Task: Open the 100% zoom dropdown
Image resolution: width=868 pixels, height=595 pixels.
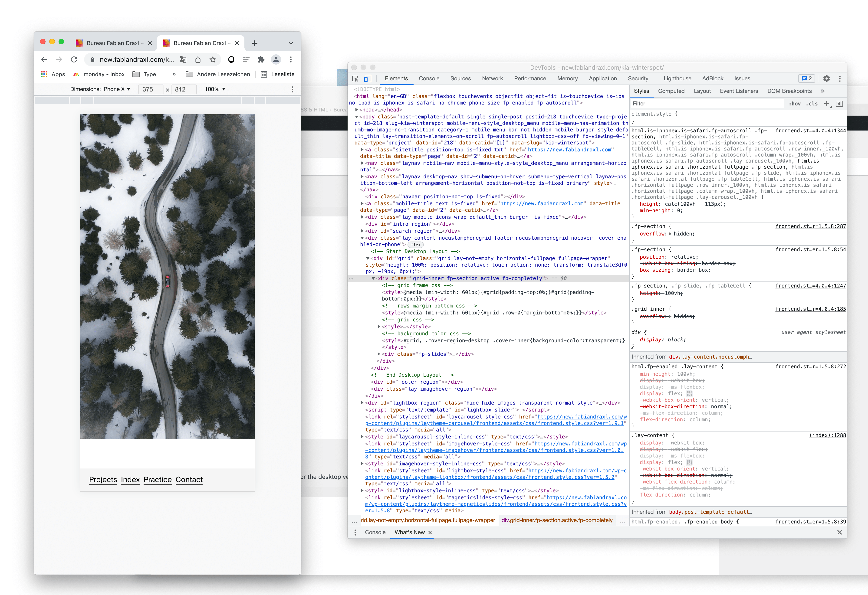Action: [215, 89]
